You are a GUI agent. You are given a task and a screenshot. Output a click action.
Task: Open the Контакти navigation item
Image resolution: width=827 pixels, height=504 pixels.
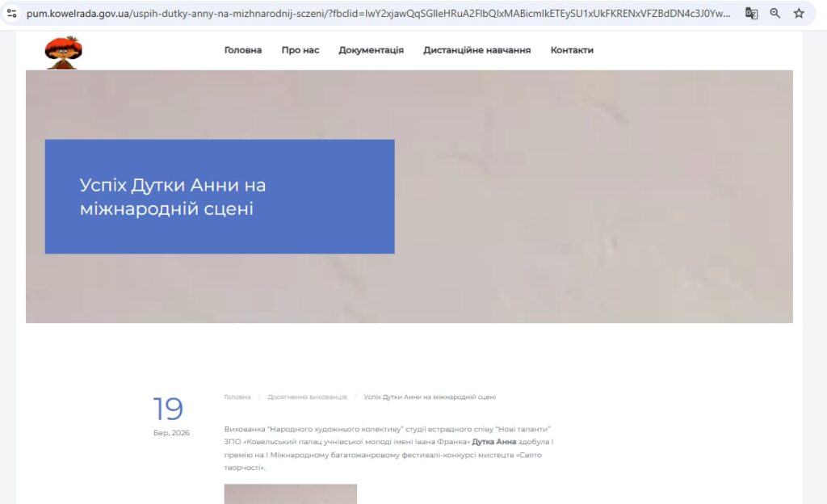click(x=572, y=50)
